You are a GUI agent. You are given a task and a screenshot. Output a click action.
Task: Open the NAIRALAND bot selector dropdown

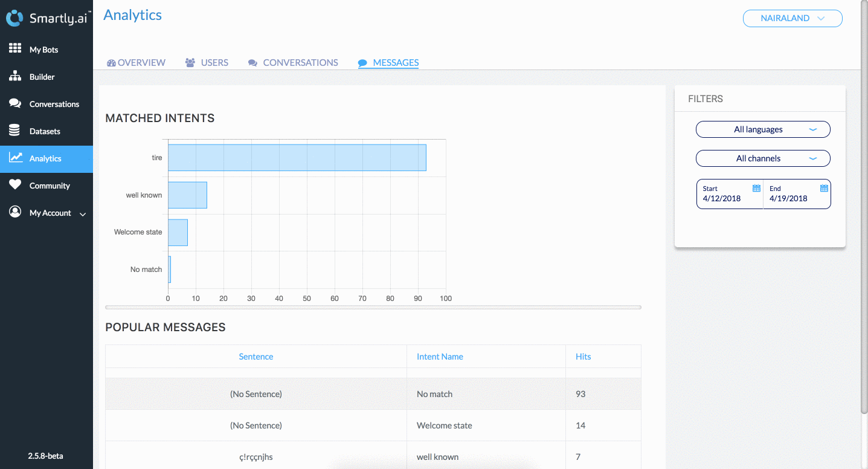[x=792, y=18]
